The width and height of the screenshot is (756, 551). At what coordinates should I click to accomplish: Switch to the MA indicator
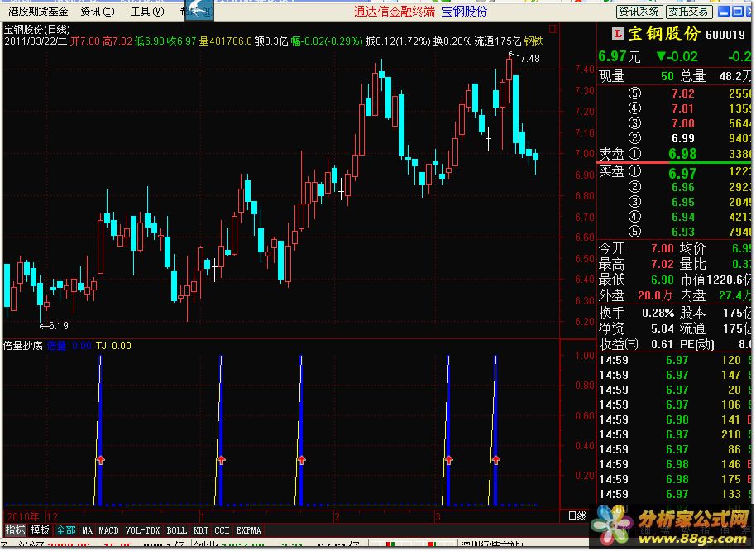(88, 530)
